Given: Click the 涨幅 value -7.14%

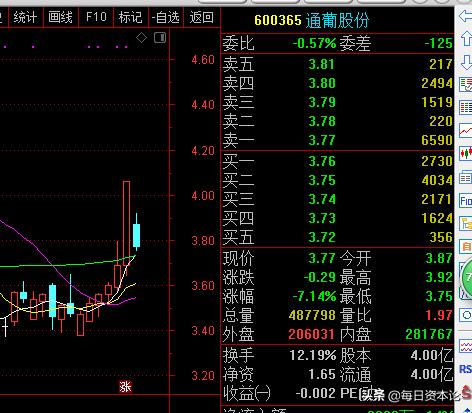Looking at the screenshot, I should pyautogui.click(x=314, y=296).
